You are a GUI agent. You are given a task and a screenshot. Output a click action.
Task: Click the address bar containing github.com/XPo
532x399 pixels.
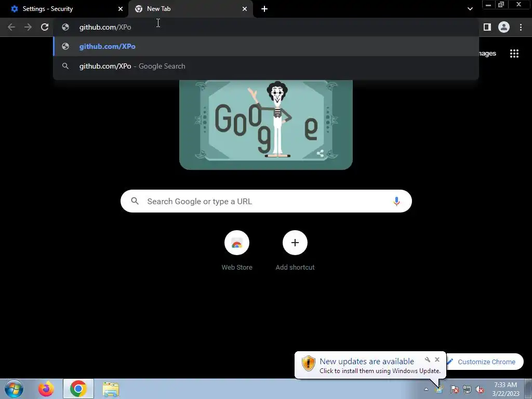[266, 27]
